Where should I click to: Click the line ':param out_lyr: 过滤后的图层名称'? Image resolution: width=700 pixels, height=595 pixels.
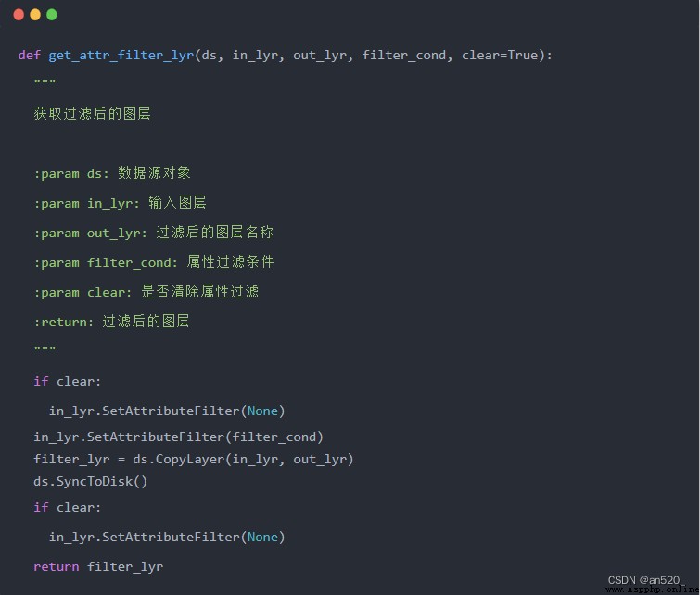point(153,233)
